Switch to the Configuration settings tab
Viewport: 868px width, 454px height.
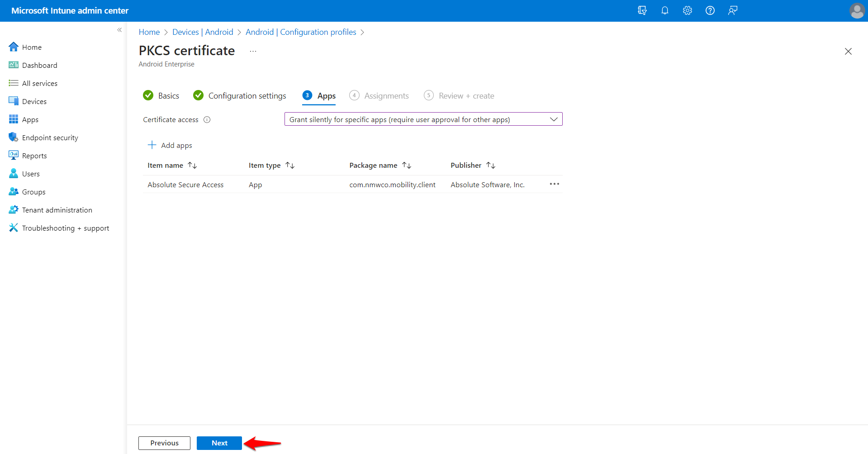click(x=247, y=95)
